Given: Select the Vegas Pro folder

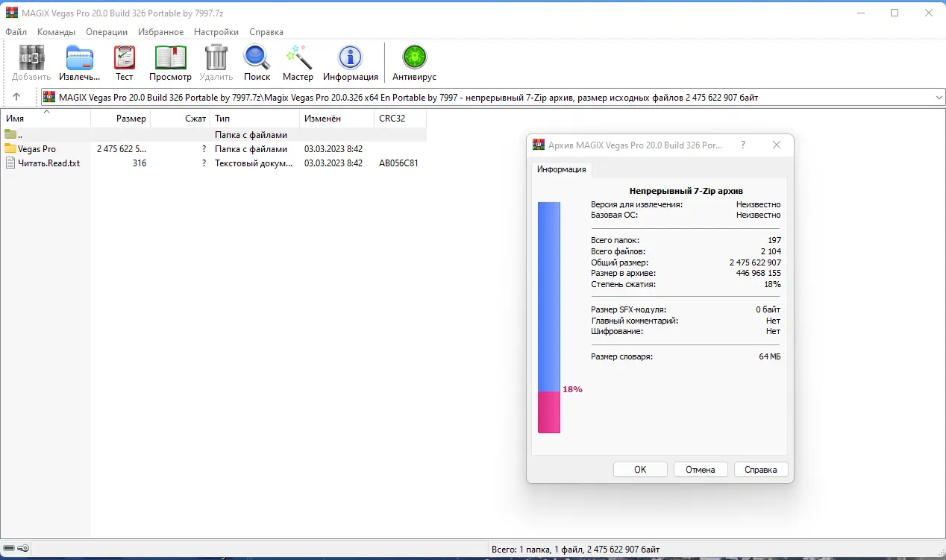Looking at the screenshot, I should click(x=36, y=148).
